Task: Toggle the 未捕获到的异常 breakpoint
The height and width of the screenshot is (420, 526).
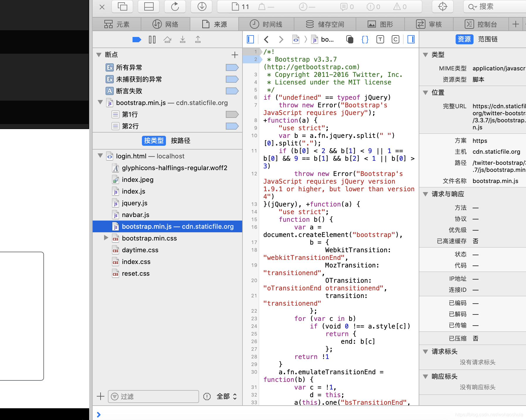Action: (x=232, y=79)
